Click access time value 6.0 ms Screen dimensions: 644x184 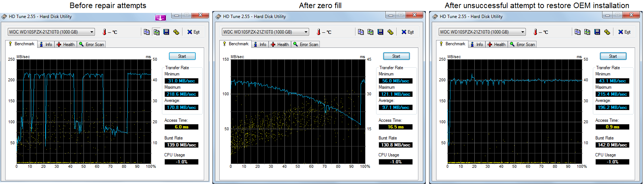[x=181, y=127]
